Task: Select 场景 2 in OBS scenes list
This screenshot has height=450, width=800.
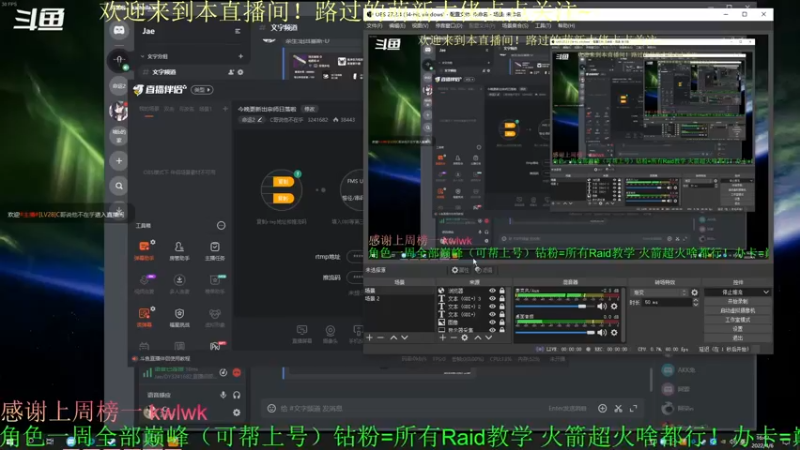Action: tap(398, 298)
